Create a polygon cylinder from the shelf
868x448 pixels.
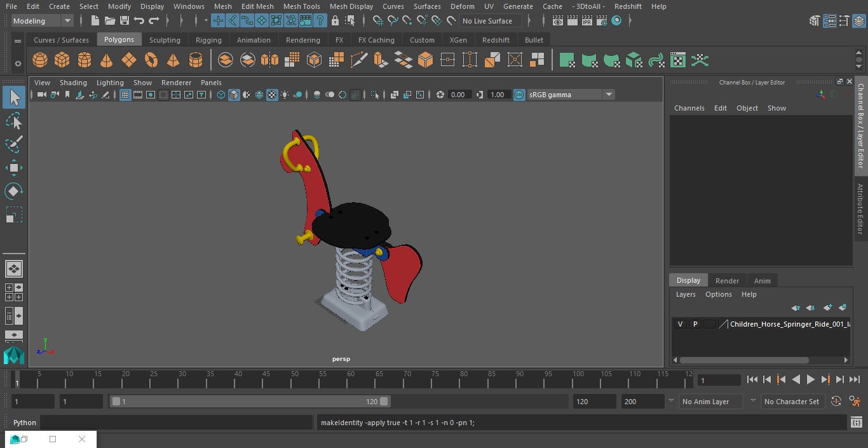85,60
